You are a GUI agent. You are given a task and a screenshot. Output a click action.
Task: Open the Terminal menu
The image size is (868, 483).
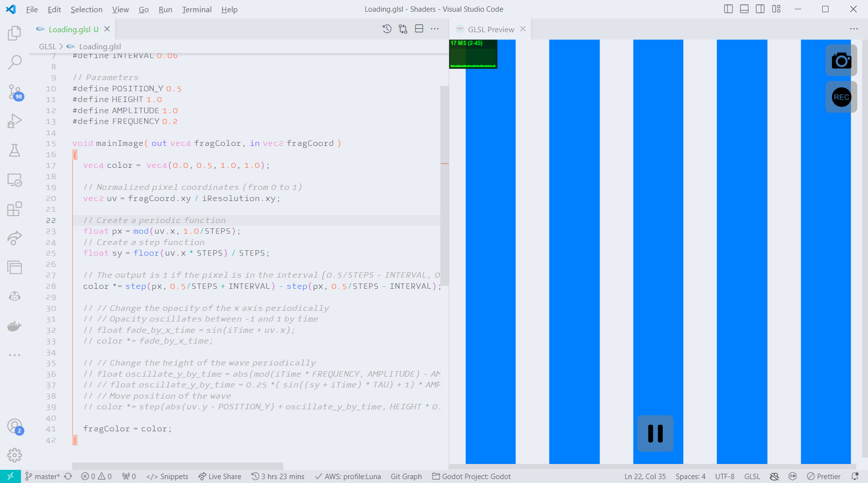coord(197,9)
